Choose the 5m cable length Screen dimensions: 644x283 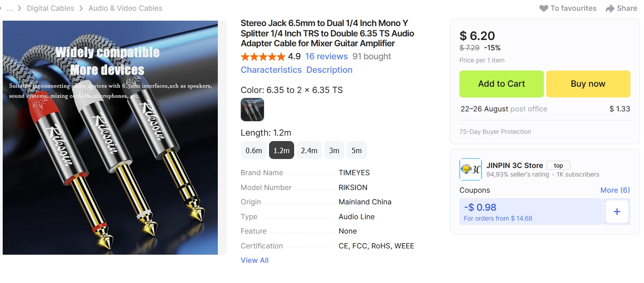[357, 150]
